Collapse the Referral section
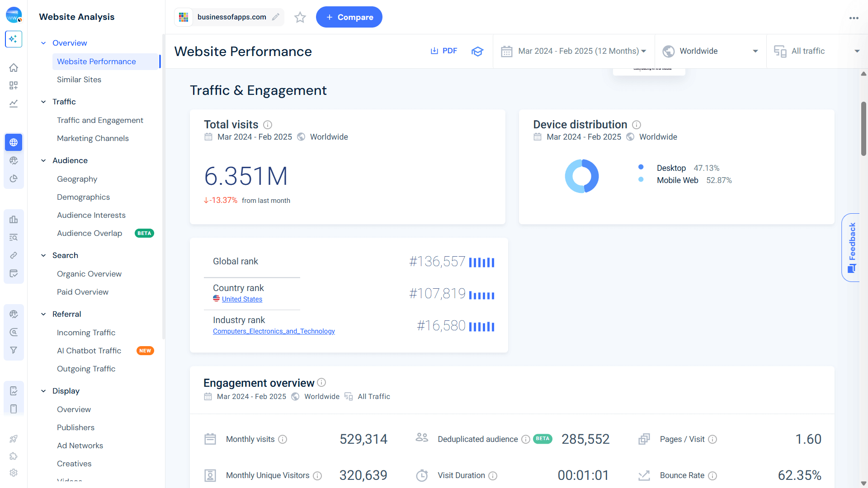The height and width of the screenshot is (488, 868). (43, 314)
